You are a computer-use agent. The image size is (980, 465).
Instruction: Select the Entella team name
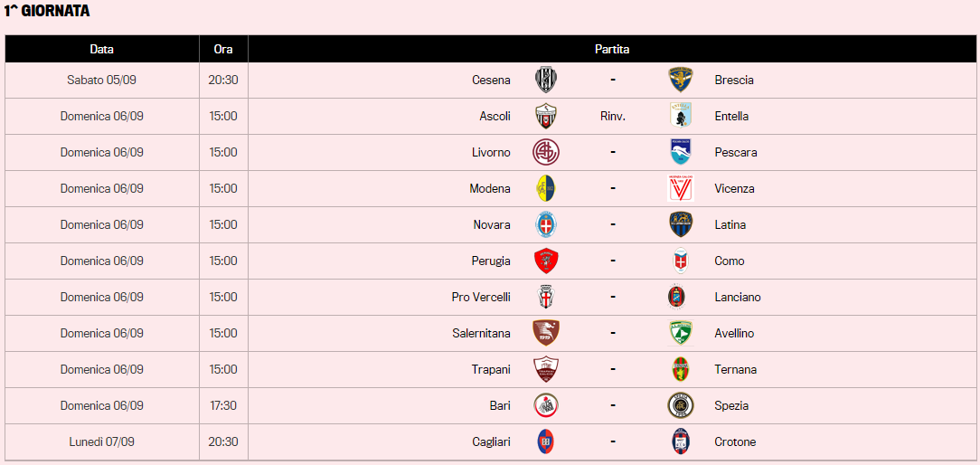point(731,116)
